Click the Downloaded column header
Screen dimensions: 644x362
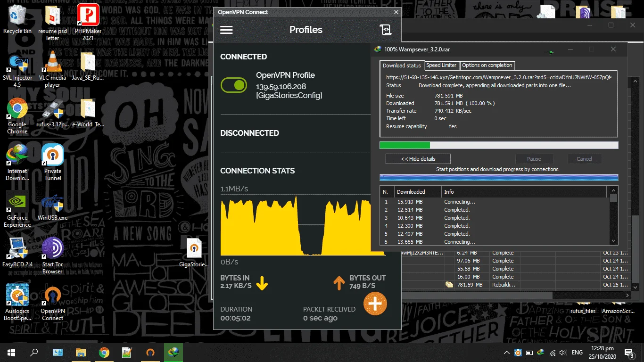point(418,192)
